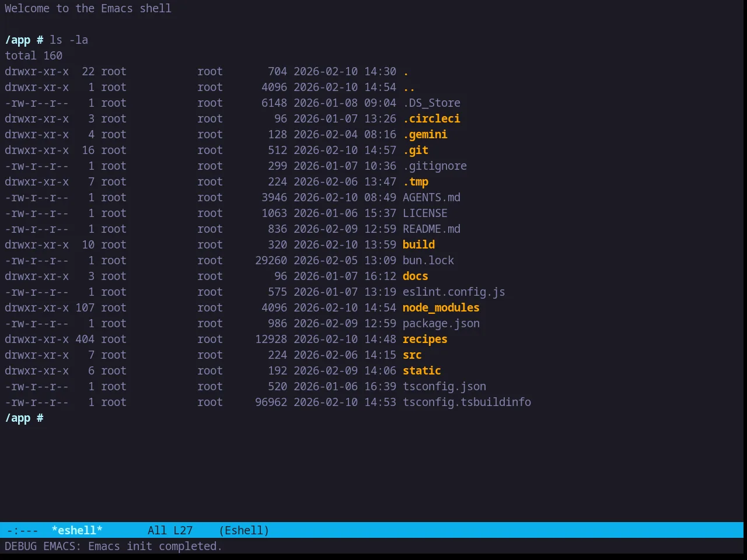The width and height of the screenshot is (747, 560).
Task: Click the echo area message 'Emacs init completed'
Action: tap(155, 546)
